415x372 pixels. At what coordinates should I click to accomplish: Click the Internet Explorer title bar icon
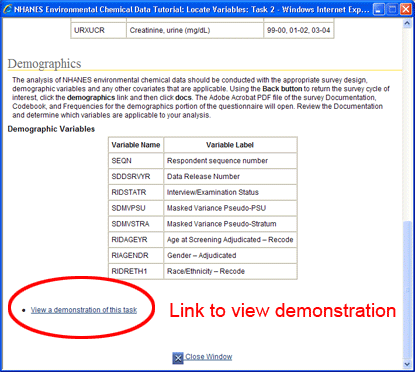(7, 9)
